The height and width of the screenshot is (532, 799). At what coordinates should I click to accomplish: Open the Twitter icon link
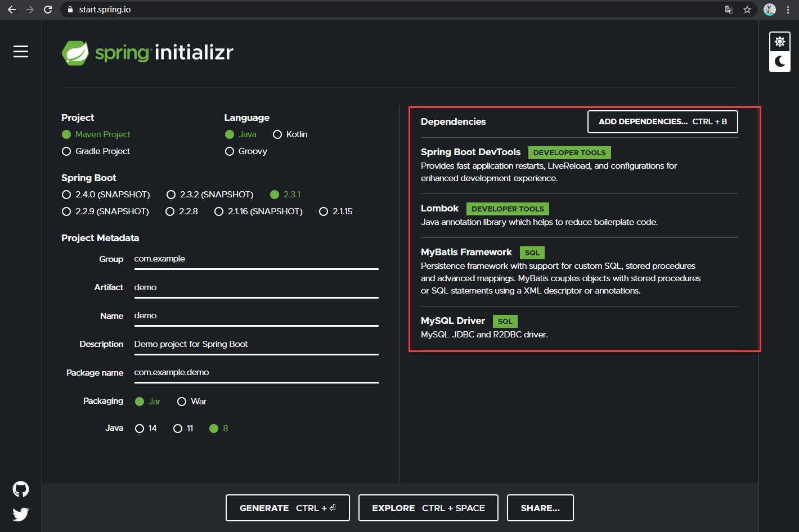[x=21, y=514]
